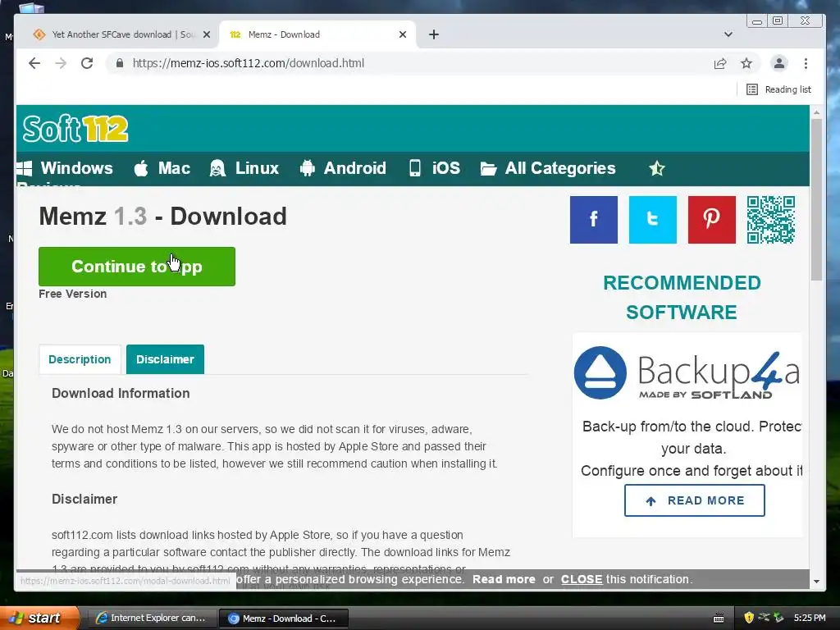The width and height of the screenshot is (840, 630).
Task: Close the Yet Another SFCave tab
Action: pos(207,34)
